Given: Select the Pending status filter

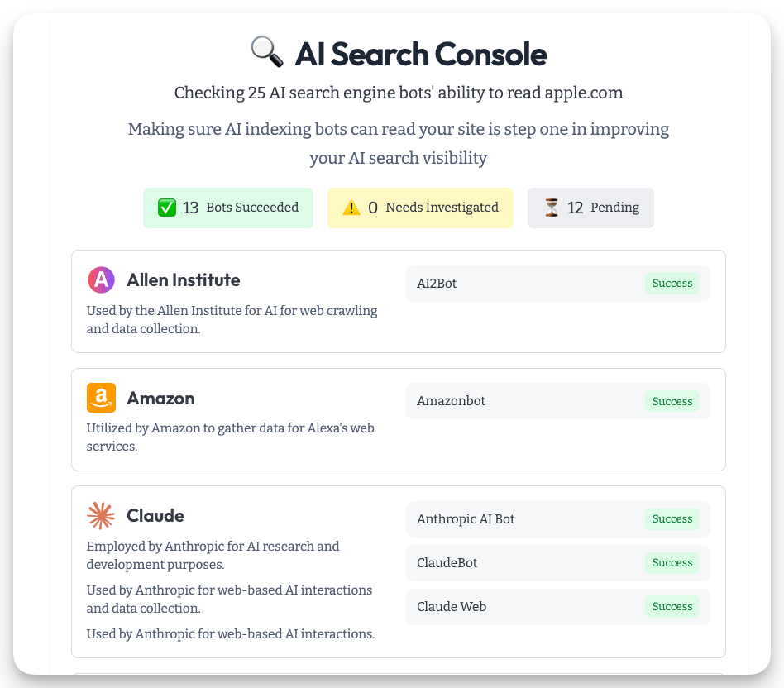Looking at the screenshot, I should 590,208.
